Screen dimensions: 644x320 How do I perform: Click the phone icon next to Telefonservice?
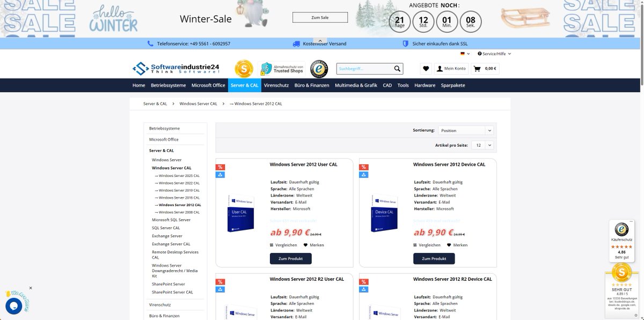coord(150,43)
